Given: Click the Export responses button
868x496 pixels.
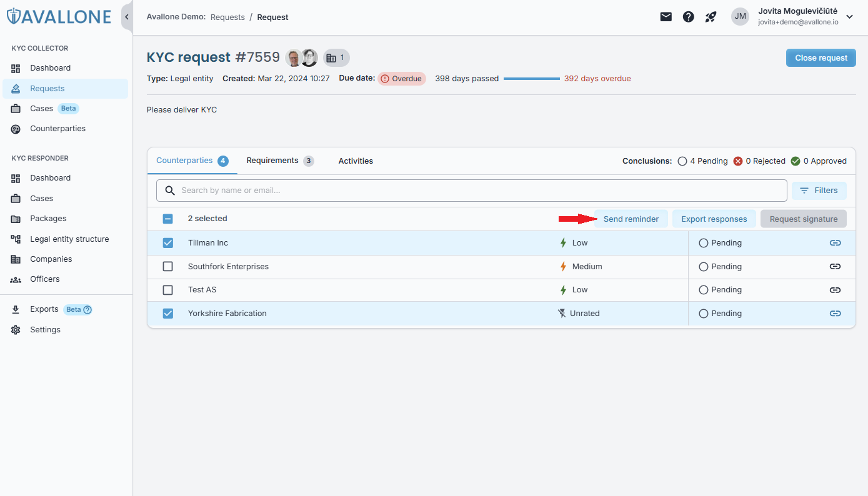Looking at the screenshot, I should 714,219.
